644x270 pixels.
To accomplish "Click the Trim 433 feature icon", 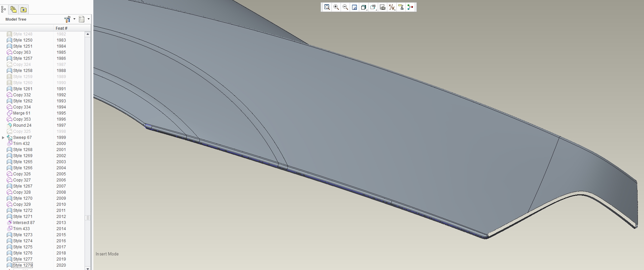I will [x=9, y=229].
